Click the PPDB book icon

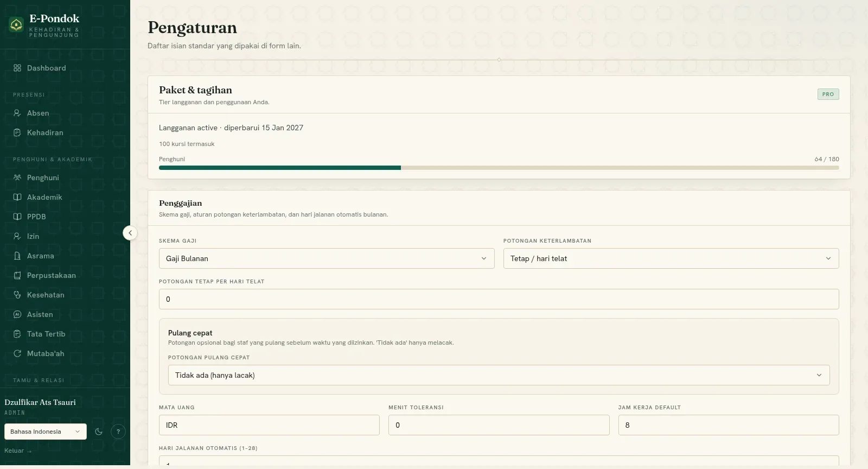tap(17, 217)
